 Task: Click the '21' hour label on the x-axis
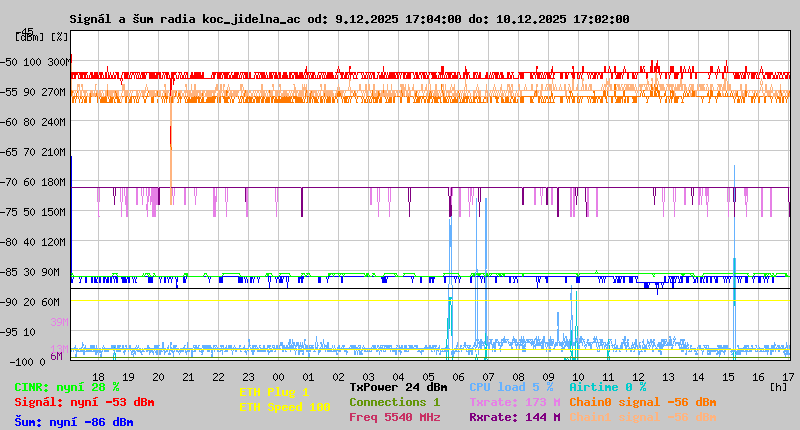click(x=189, y=377)
